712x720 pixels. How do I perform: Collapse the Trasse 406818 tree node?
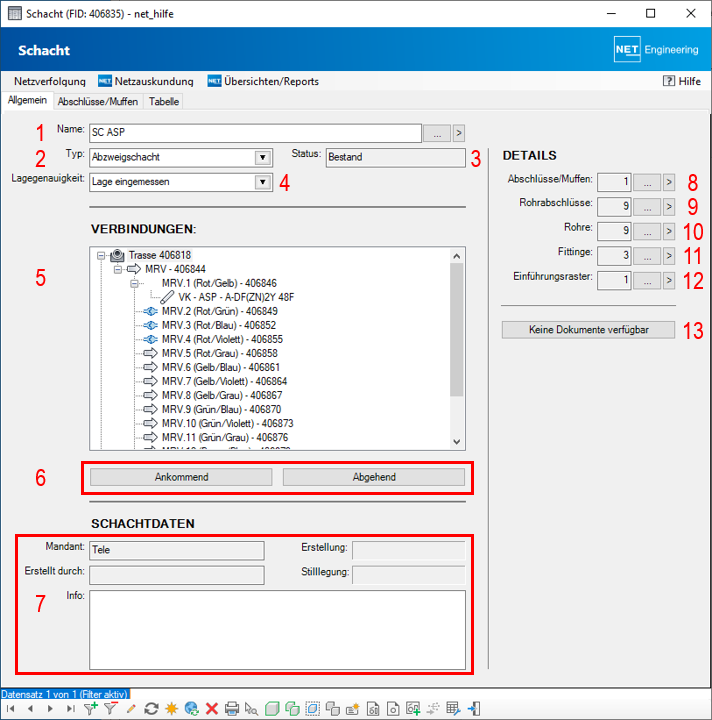(x=101, y=255)
